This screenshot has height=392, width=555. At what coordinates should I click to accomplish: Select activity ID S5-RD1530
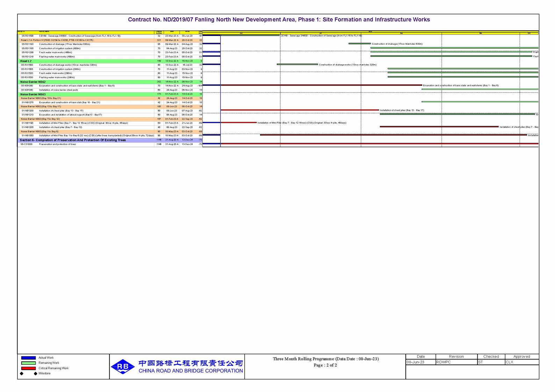click(x=27, y=77)
